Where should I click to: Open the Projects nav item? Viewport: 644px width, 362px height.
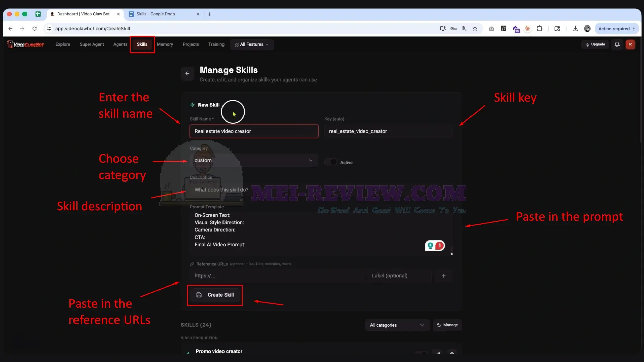[x=191, y=44]
